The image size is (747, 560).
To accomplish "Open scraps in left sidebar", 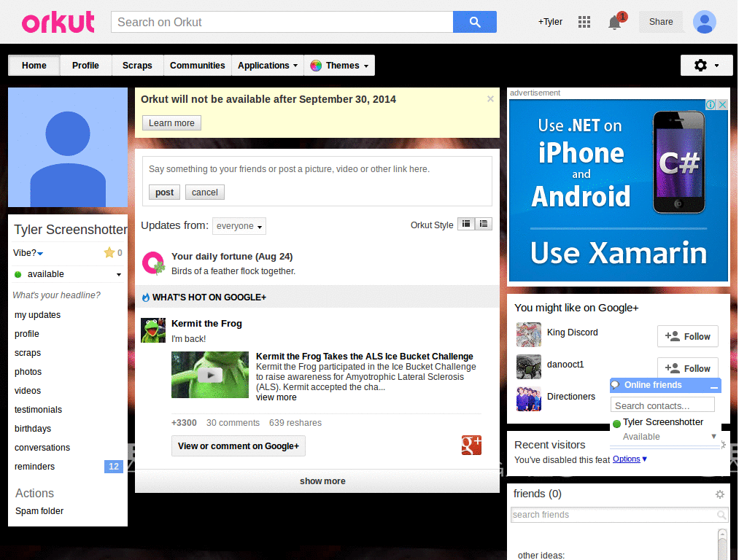I will pos(28,353).
